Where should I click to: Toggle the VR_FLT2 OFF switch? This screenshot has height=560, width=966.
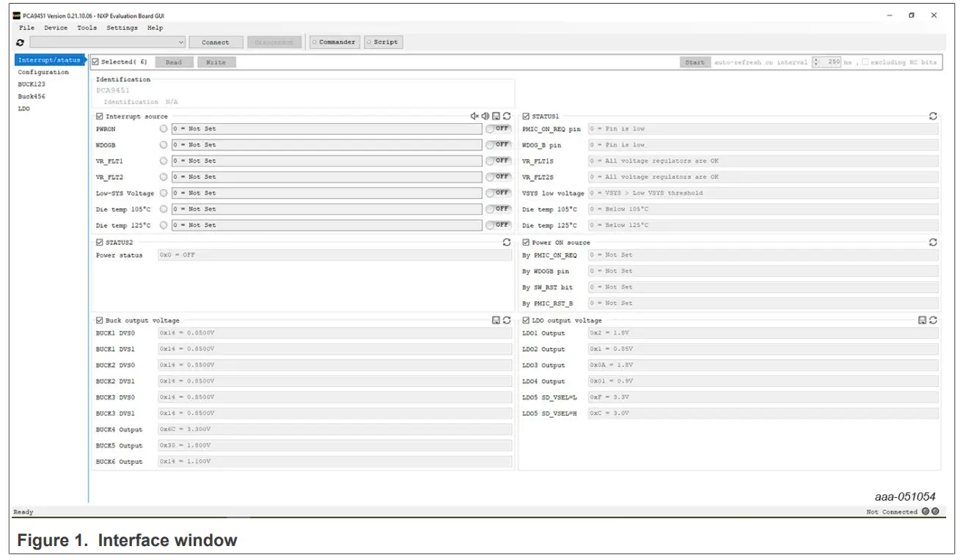pos(498,177)
